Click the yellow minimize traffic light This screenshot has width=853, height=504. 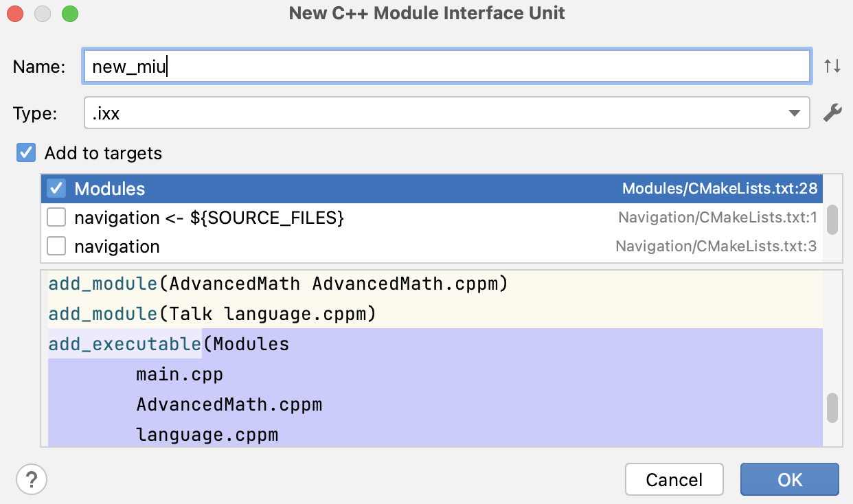(42, 12)
